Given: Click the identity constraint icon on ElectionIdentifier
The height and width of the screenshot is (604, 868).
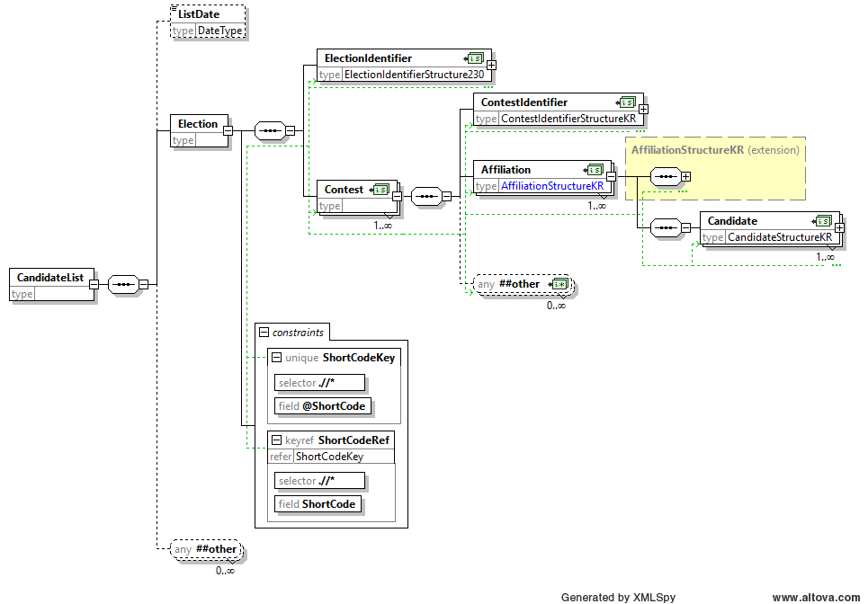Looking at the screenshot, I should tap(474, 58).
